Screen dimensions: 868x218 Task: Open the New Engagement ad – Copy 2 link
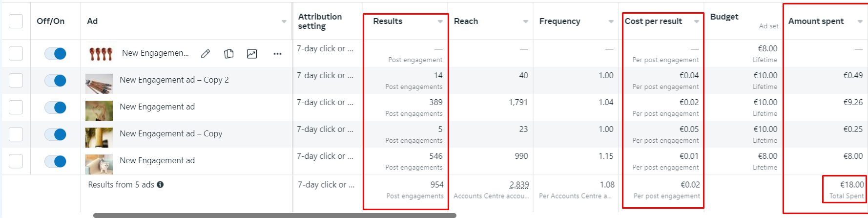pyautogui.click(x=174, y=80)
